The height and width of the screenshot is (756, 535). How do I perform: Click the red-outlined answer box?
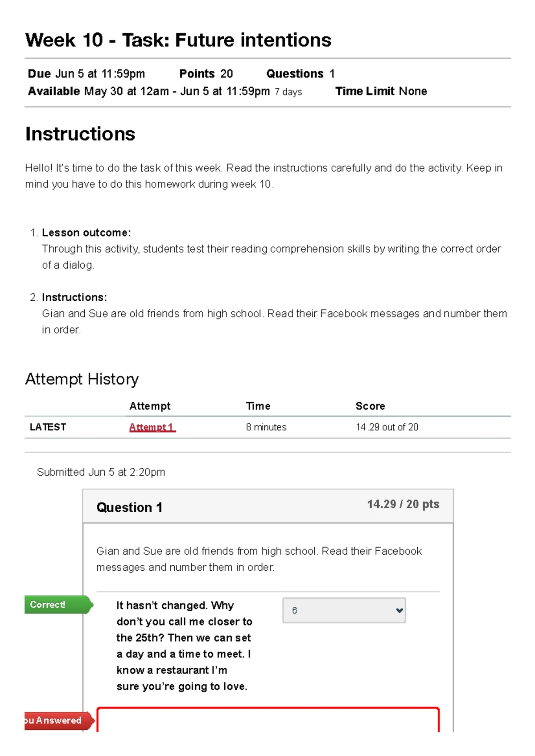coord(268,719)
